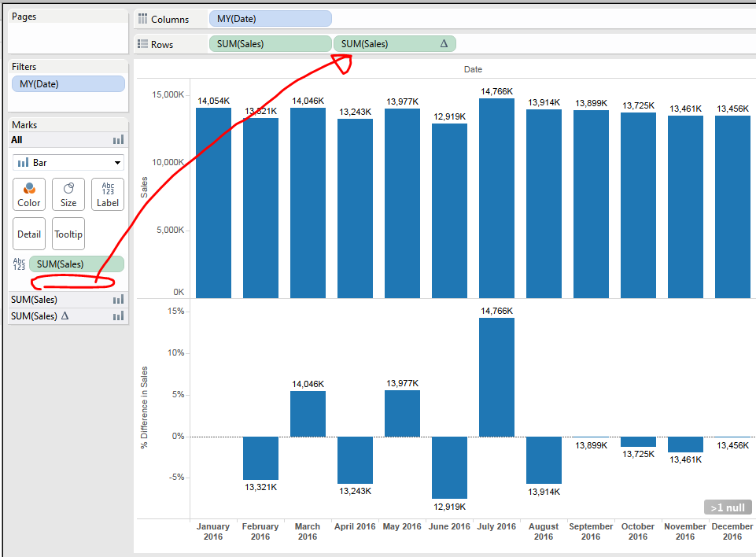
Task: Select the SUM(Sales) delta pill on Rows
Action: tap(394, 44)
